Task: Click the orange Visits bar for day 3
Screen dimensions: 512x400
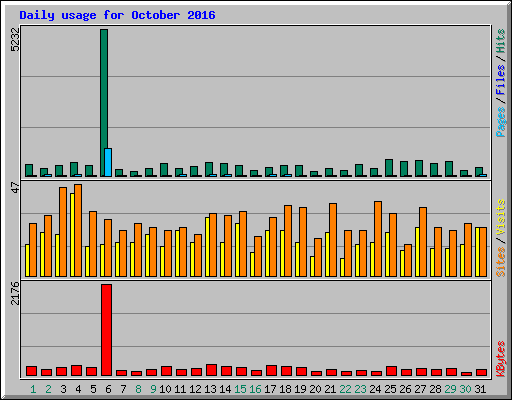Action: pyautogui.click(x=63, y=232)
